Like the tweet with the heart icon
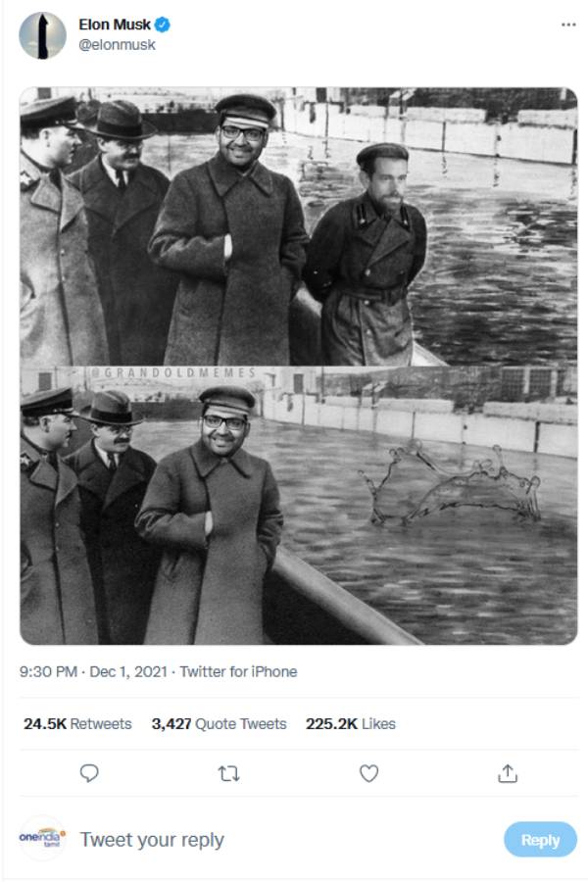The image size is (588, 882). tap(368, 773)
